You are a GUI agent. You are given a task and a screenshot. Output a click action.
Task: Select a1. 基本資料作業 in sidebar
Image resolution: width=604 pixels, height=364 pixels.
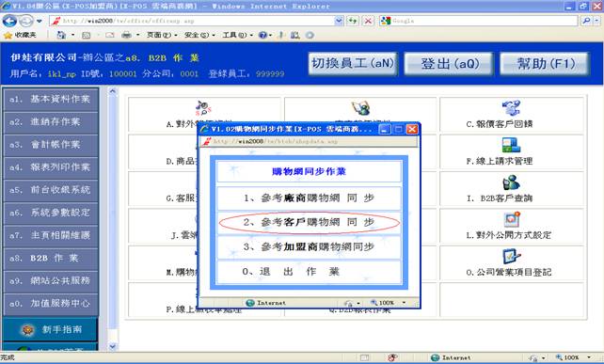pyautogui.click(x=51, y=99)
